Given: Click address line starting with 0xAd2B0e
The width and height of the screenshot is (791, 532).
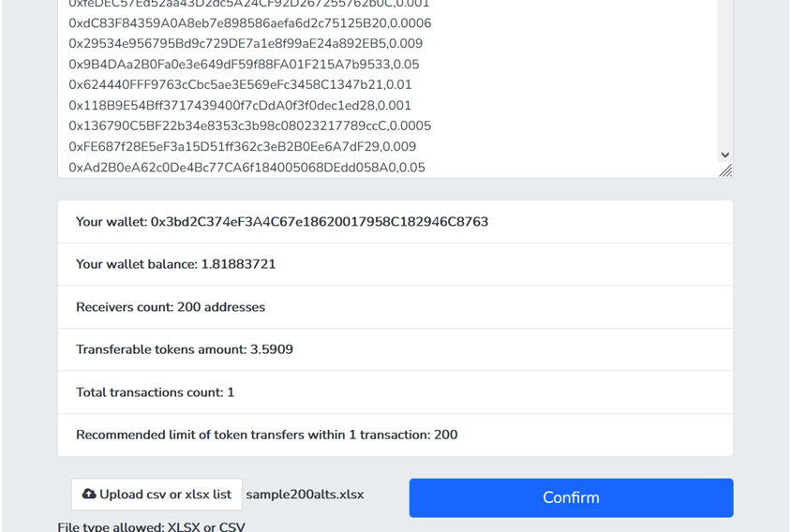Looking at the screenshot, I should (x=246, y=168).
